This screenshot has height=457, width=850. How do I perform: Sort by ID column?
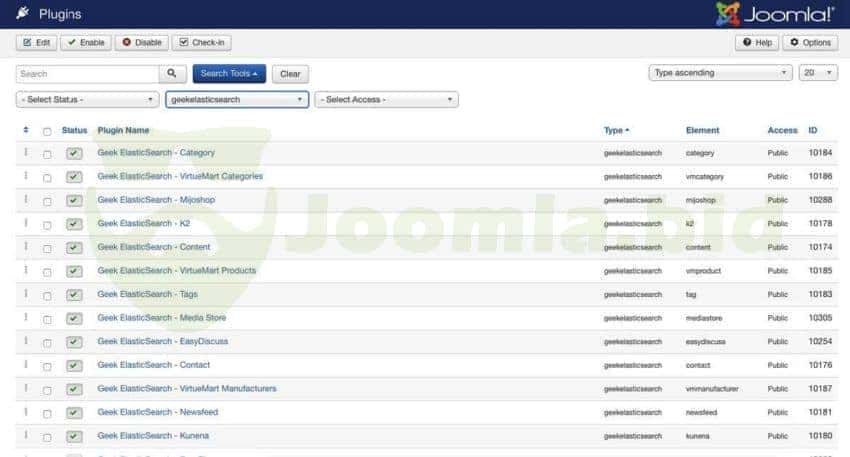pyautogui.click(x=813, y=130)
